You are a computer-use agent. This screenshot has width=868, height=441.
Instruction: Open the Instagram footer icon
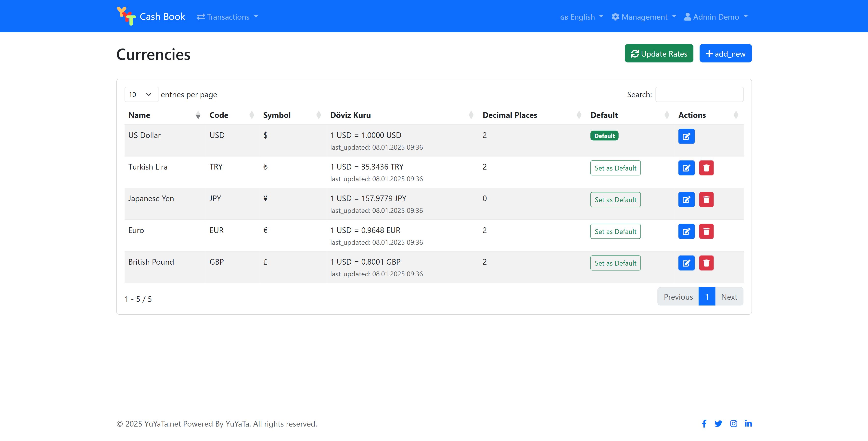coord(733,424)
